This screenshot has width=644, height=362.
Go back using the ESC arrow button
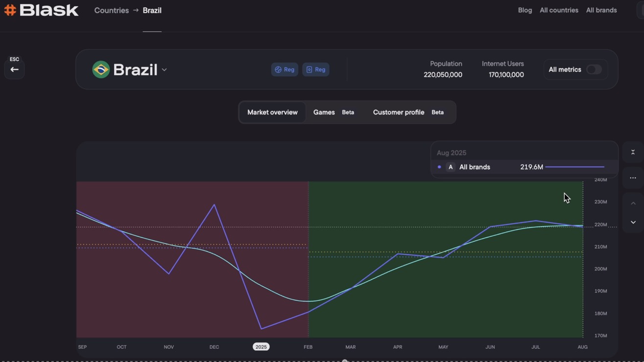click(x=14, y=69)
